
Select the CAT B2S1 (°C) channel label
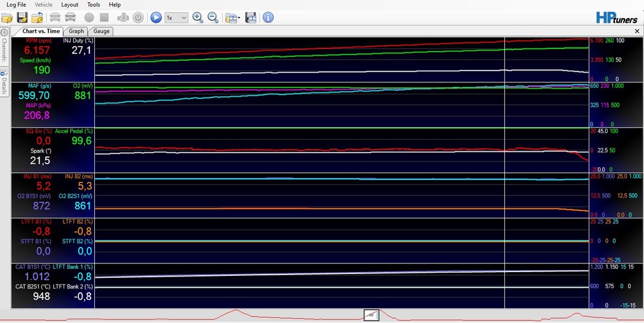point(33,287)
